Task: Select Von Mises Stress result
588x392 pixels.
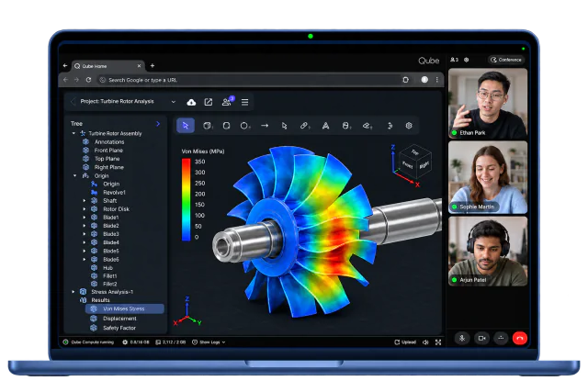Action: [125, 308]
